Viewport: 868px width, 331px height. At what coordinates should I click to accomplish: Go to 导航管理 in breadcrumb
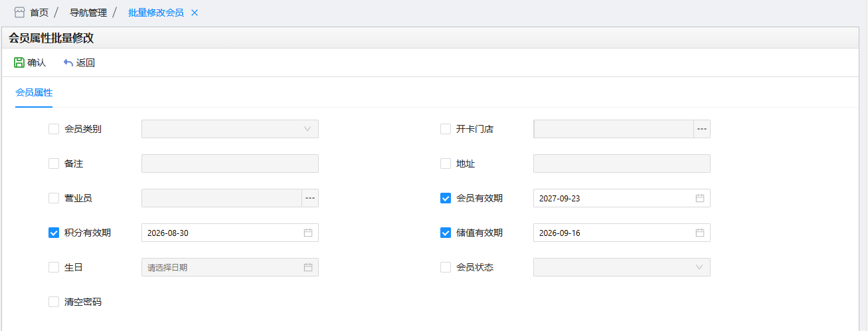coord(88,13)
